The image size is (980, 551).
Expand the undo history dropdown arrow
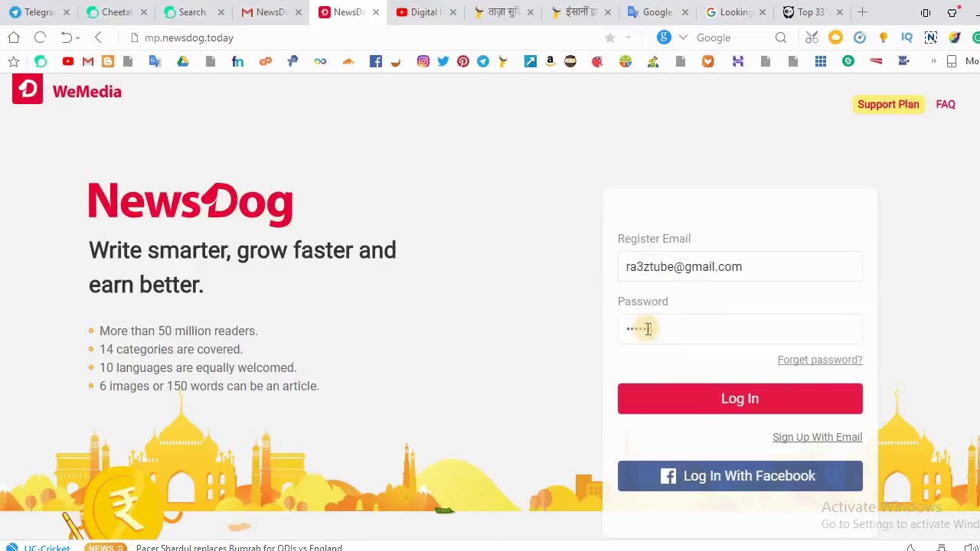[x=77, y=37]
